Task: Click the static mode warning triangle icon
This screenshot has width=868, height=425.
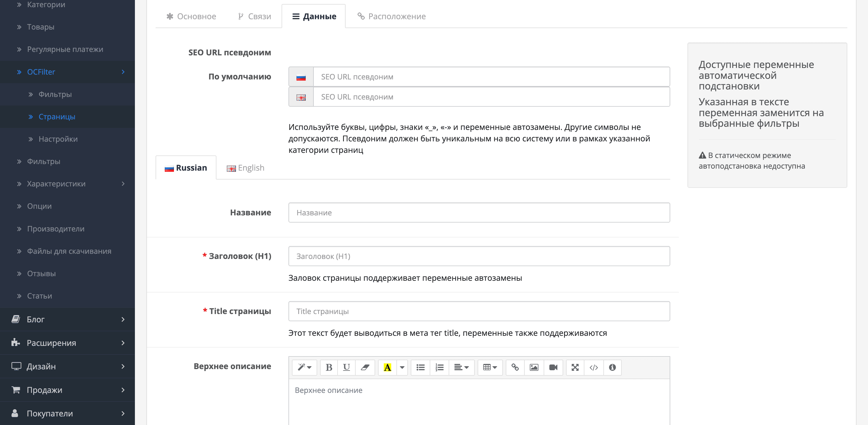Action: [x=702, y=155]
